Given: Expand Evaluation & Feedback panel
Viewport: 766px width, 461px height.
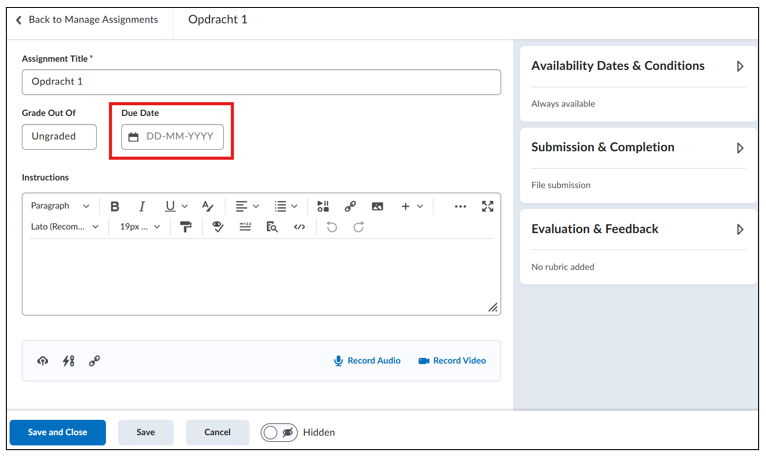Looking at the screenshot, I should (x=638, y=229).
